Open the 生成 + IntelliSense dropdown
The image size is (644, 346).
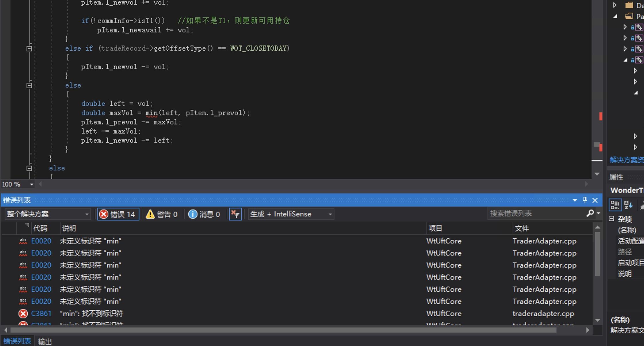pyautogui.click(x=291, y=214)
